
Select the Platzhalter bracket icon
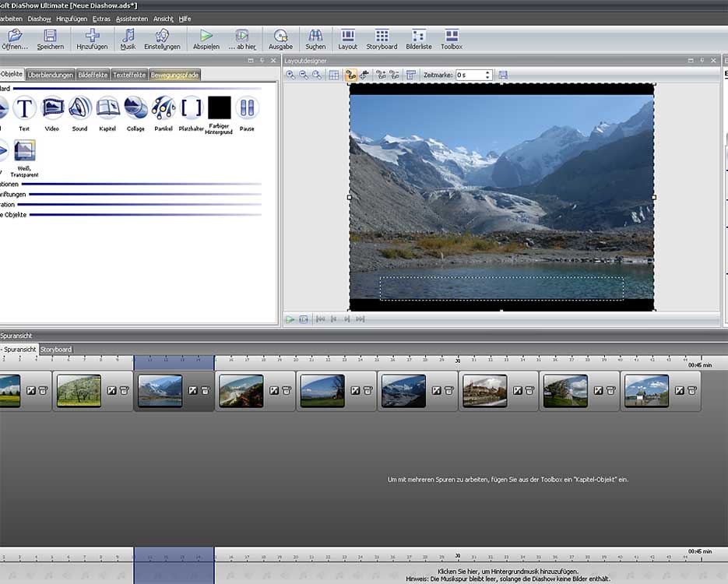pos(191,108)
